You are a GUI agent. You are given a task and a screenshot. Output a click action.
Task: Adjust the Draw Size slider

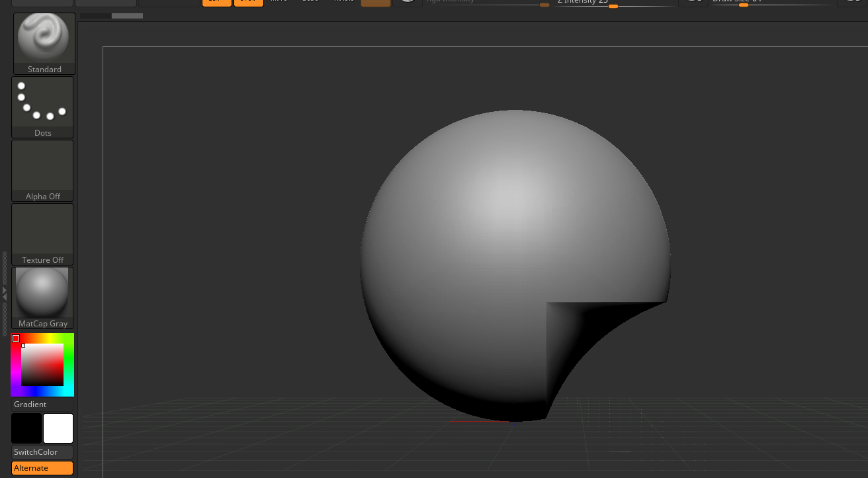[x=771, y=3]
